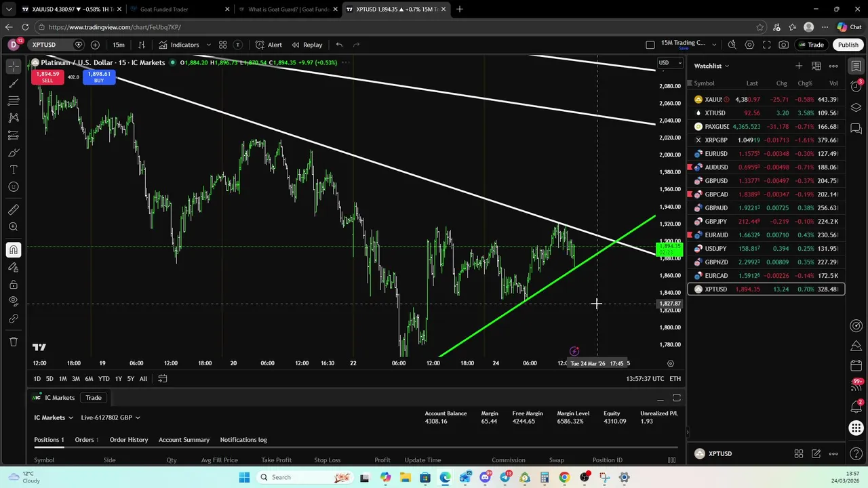Screen dimensions: 868x488
Task: Activate the zoom-in tool in left toolbar
Action: tap(14, 227)
